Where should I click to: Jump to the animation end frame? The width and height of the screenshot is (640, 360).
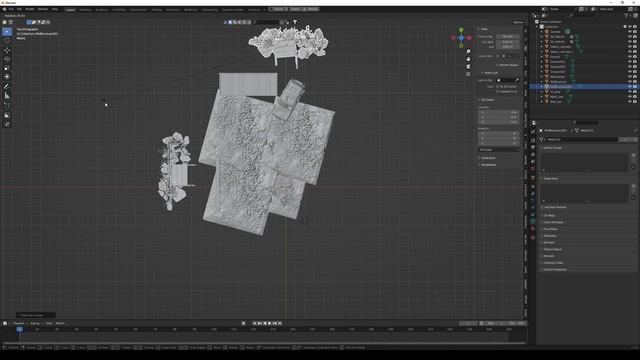[280, 323]
